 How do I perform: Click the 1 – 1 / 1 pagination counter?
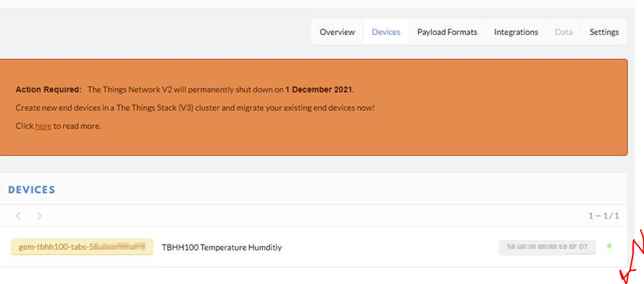[603, 216]
